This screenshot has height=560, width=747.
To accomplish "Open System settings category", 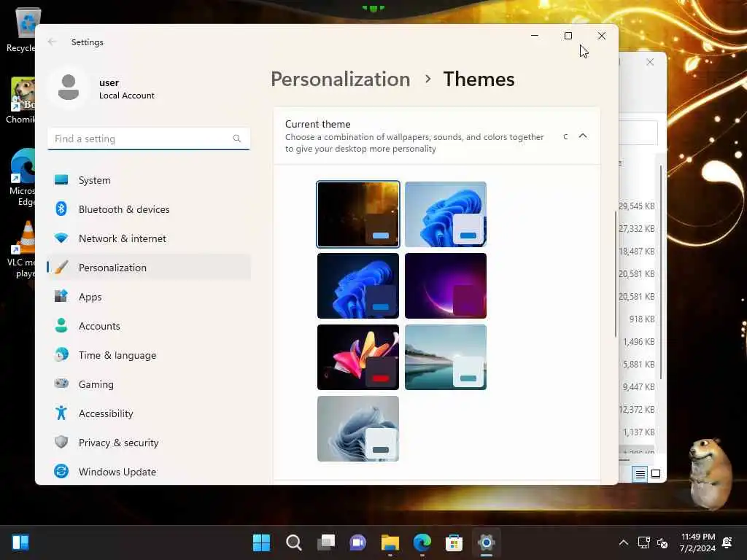I will coord(149,180).
